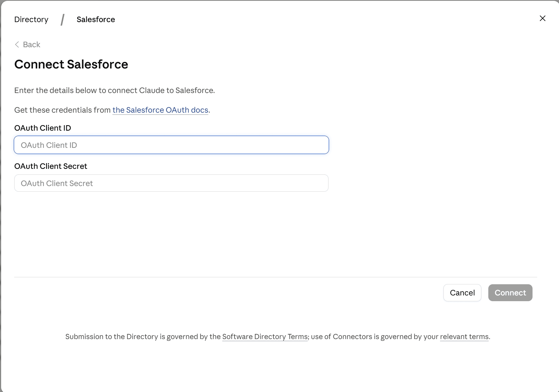Open Directory breadcrumb
The width and height of the screenshot is (559, 392).
[31, 19]
